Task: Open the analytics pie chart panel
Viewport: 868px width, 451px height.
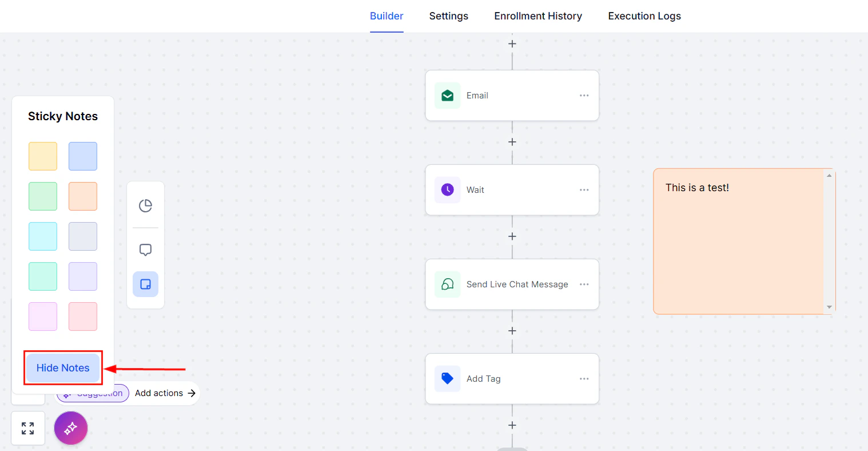Action: pos(145,205)
